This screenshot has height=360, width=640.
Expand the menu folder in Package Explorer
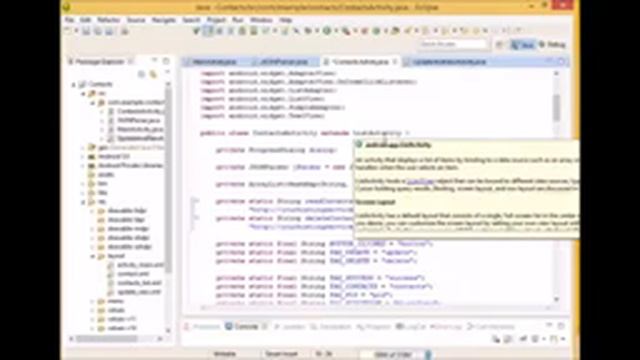92,301
